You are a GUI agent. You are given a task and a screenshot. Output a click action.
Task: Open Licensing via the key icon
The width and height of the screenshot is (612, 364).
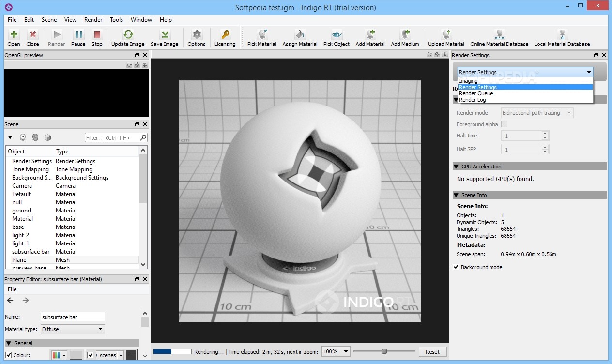[225, 35]
